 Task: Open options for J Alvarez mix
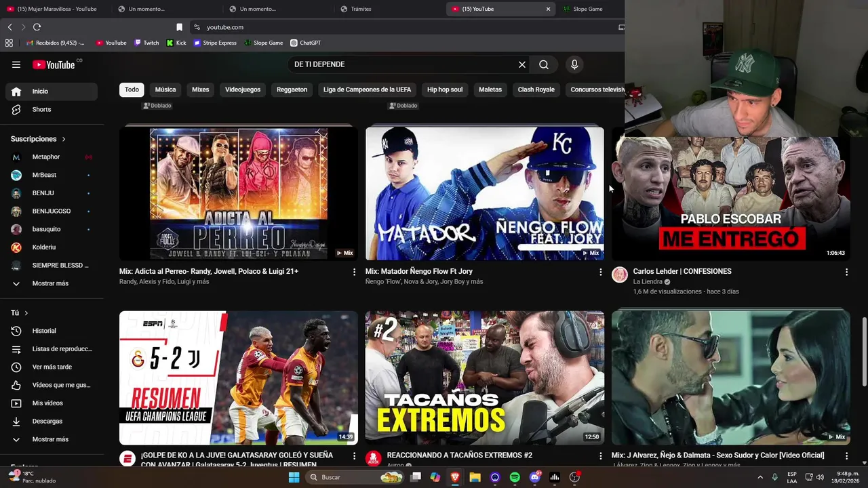click(x=846, y=456)
